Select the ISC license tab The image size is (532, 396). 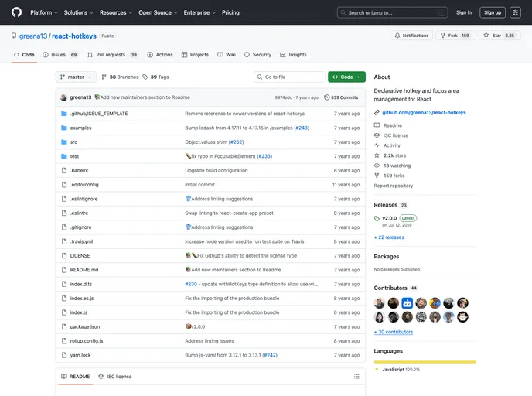pyautogui.click(x=115, y=377)
